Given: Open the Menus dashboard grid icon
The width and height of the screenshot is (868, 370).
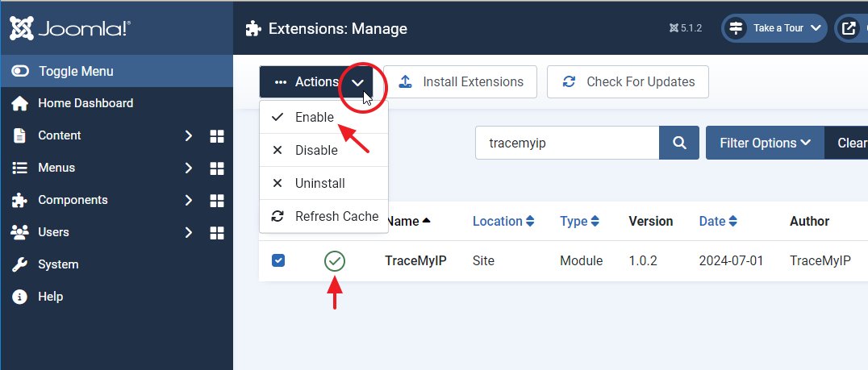Looking at the screenshot, I should coord(216,168).
